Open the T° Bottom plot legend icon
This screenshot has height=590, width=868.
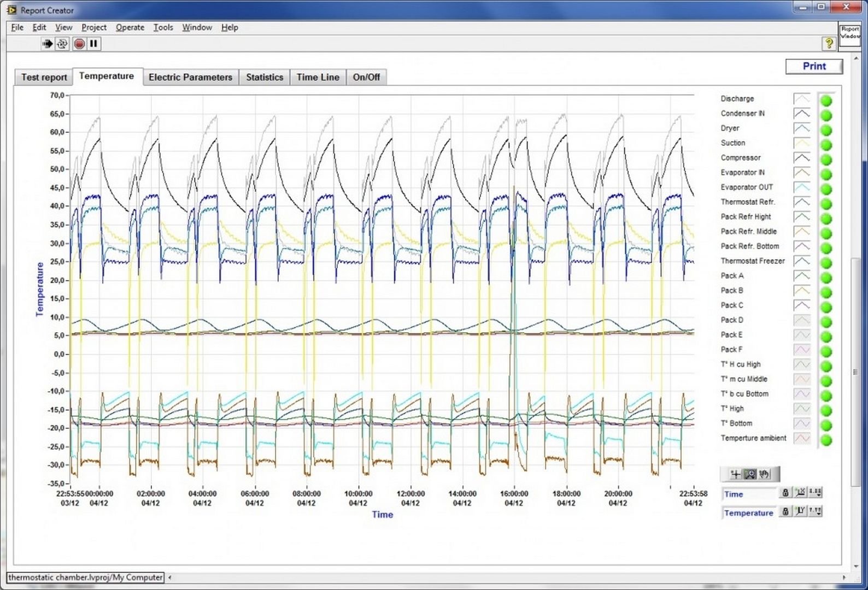(x=802, y=423)
